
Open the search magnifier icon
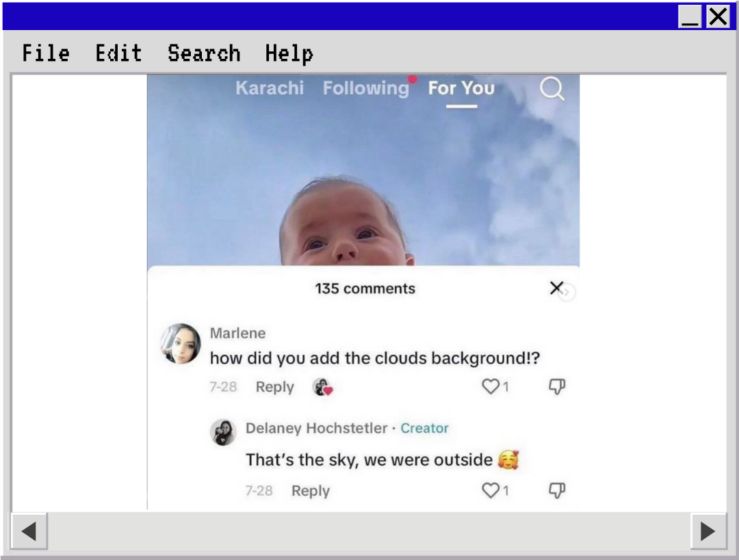[552, 88]
